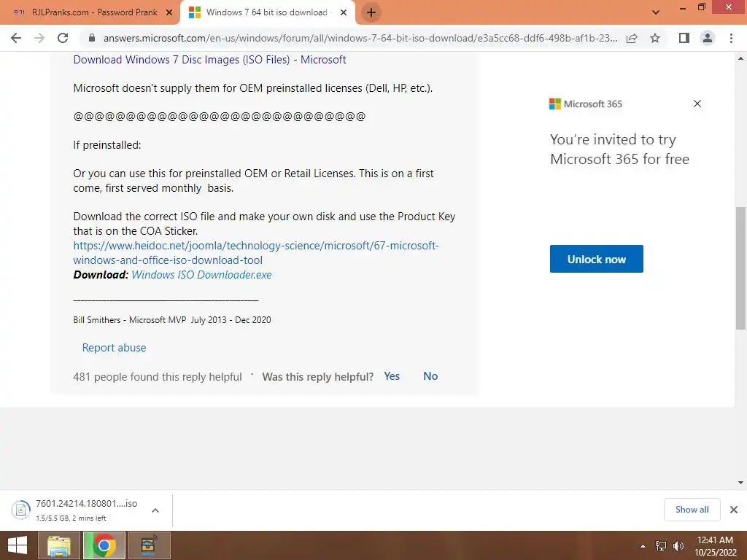
Task: Click the download progress "1.5/5.5 GB, 2 mins left"
Action: [x=71, y=518]
